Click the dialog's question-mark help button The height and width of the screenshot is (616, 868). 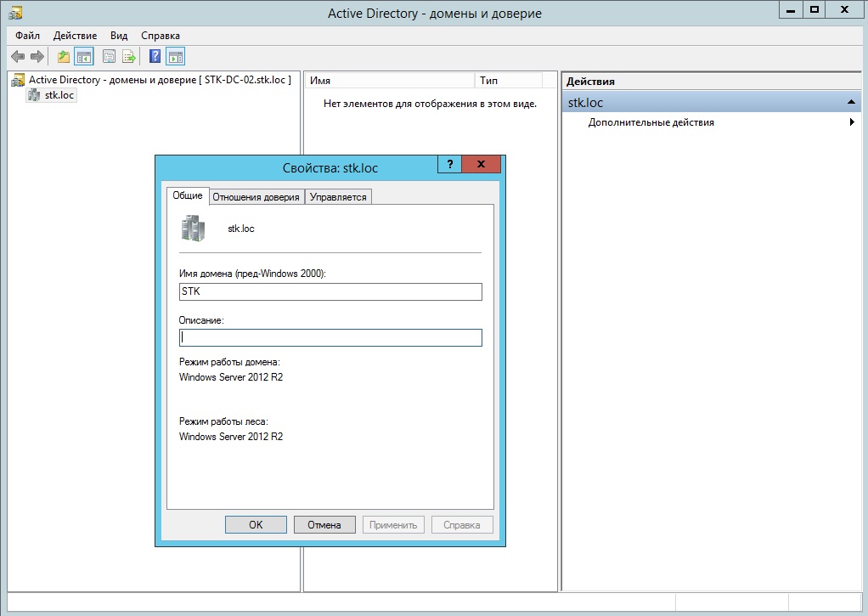pos(449,164)
